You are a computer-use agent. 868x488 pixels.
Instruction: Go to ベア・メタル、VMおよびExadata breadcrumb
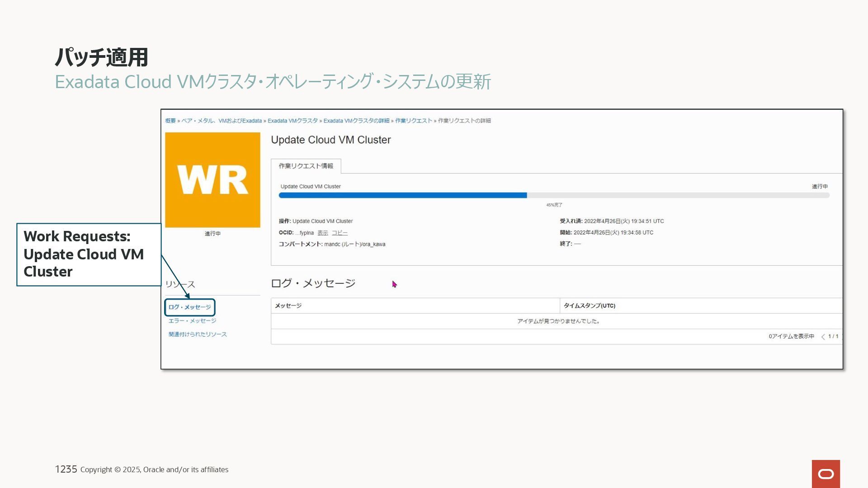coord(222,121)
